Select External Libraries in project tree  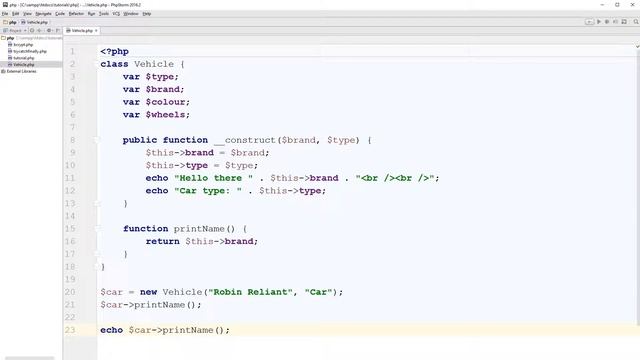click(21, 71)
